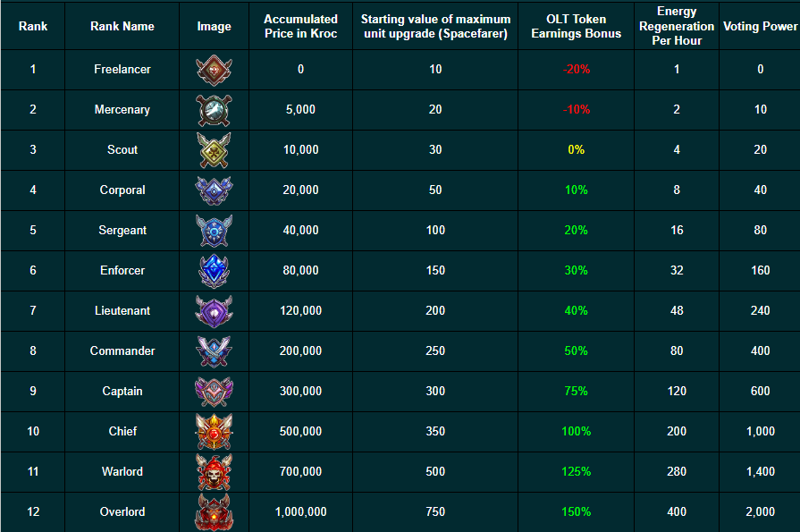Click the Captain rank badge icon

(214, 392)
